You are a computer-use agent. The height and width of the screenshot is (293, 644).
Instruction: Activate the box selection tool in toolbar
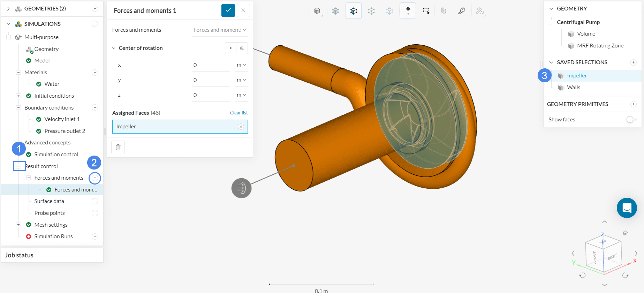tap(426, 11)
